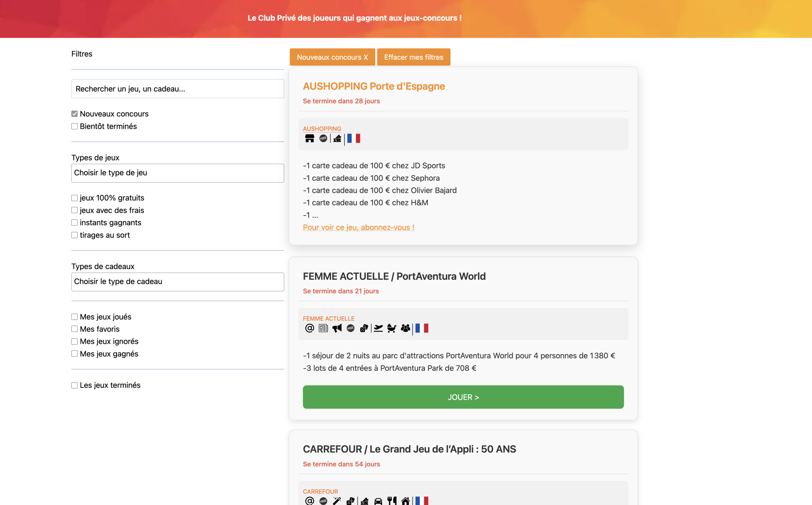
Task: Tick the Mes favoris checkbox
Action: coord(75,329)
